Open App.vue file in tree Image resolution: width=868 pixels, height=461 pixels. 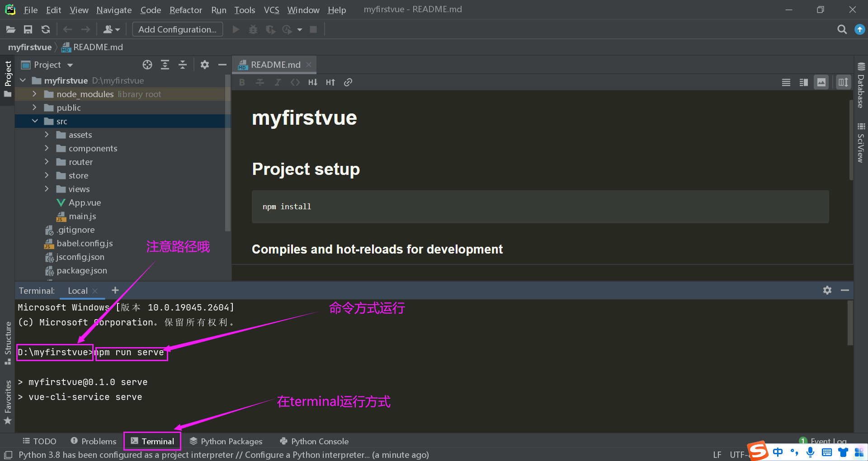tap(85, 202)
